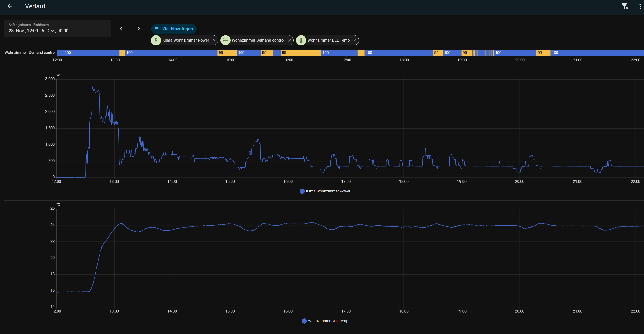This screenshot has height=334, width=644.
Task: Remove Wohnzimmer Demand control chip
Action: click(x=289, y=40)
